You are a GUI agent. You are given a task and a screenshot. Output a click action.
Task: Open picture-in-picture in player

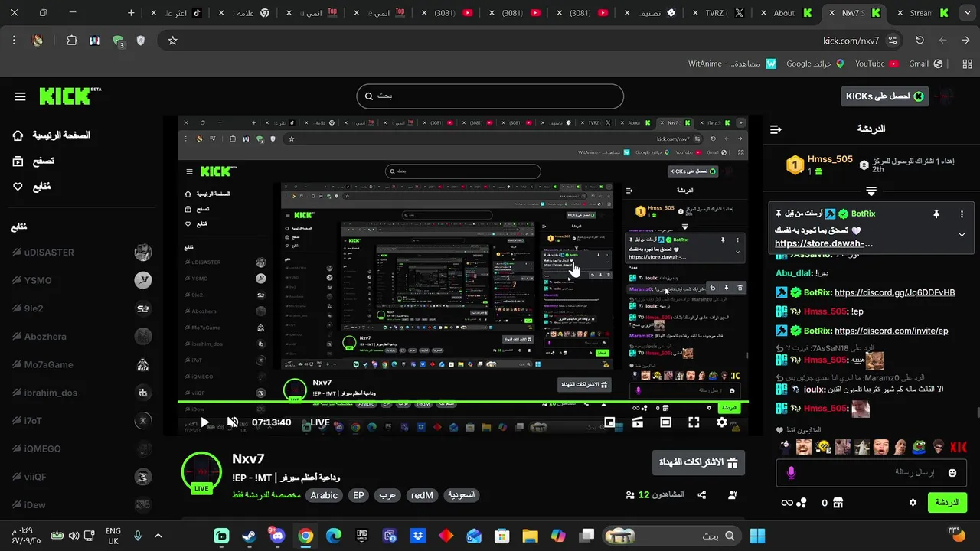click(609, 422)
